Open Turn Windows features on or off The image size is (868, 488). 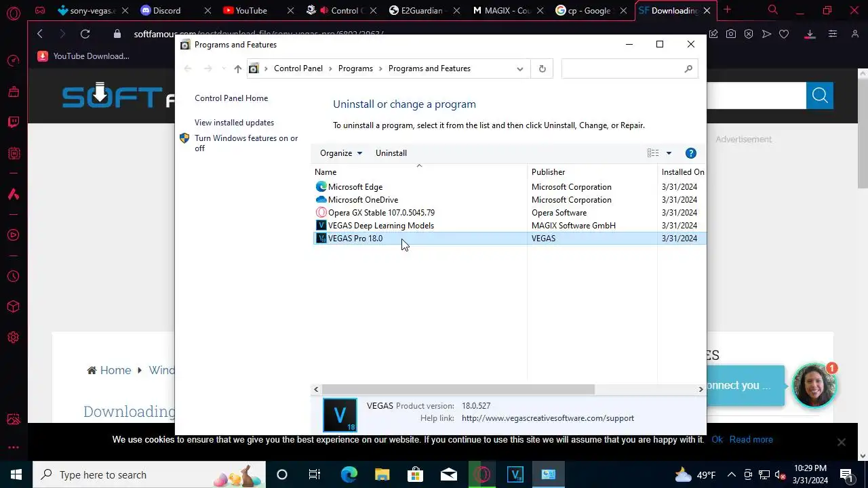246,143
